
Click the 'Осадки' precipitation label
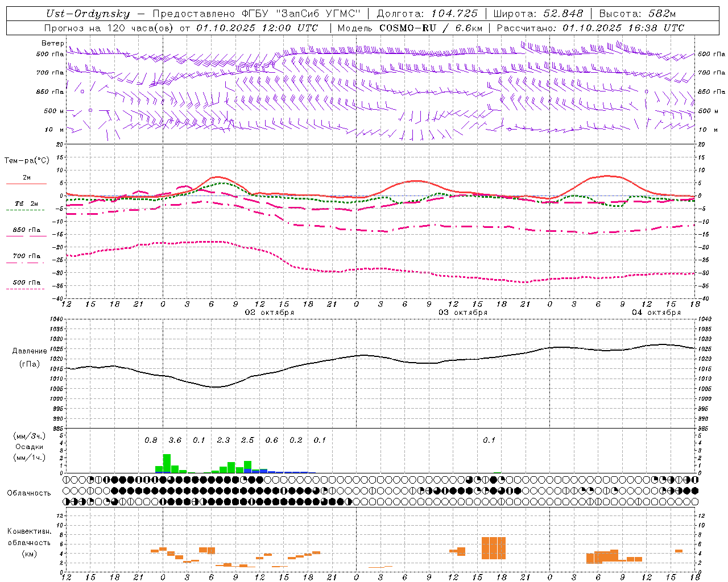click(29, 447)
